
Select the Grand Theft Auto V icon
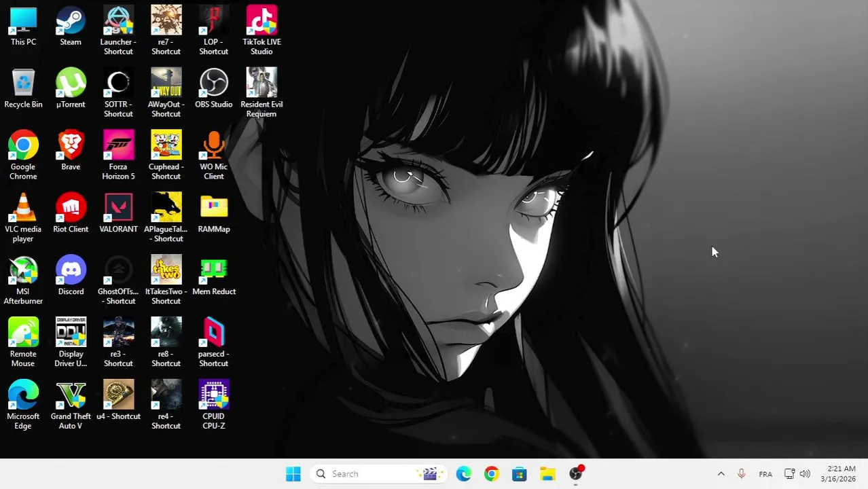pyautogui.click(x=71, y=405)
